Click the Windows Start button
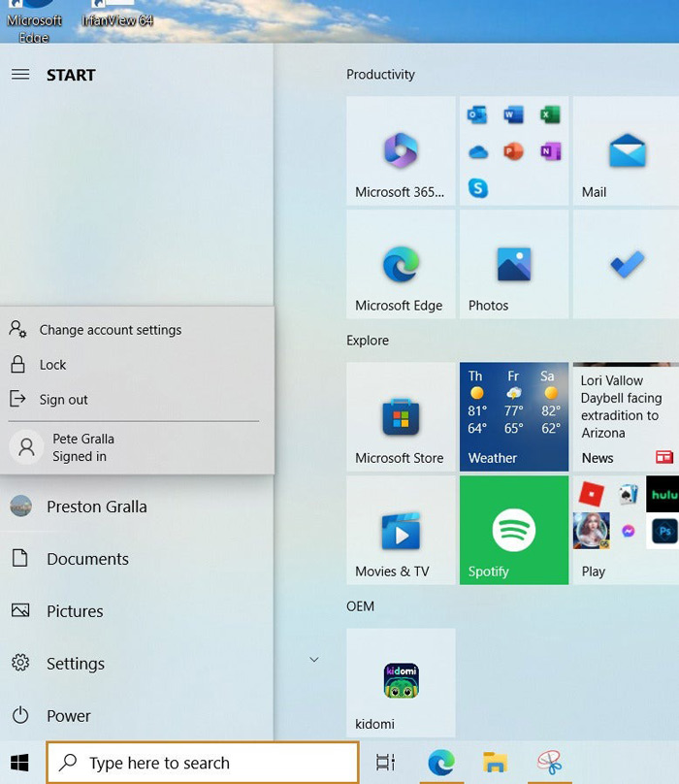 pyautogui.click(x=20, y=763)
